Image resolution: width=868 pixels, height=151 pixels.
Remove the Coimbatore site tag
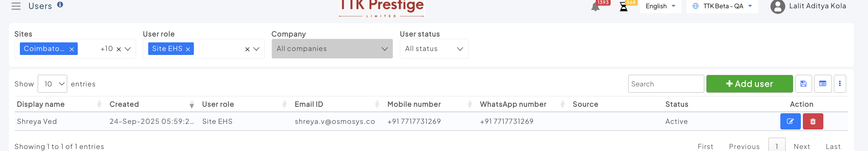(72, 49)
